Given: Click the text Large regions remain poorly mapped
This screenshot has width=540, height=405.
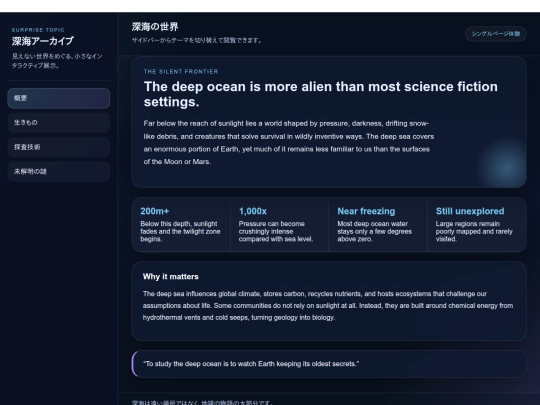Looking at the screenshot, I should point(474,231).
